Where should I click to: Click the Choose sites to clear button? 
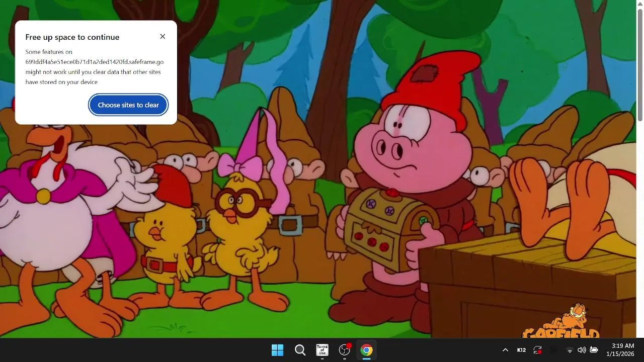coord(128,105)
